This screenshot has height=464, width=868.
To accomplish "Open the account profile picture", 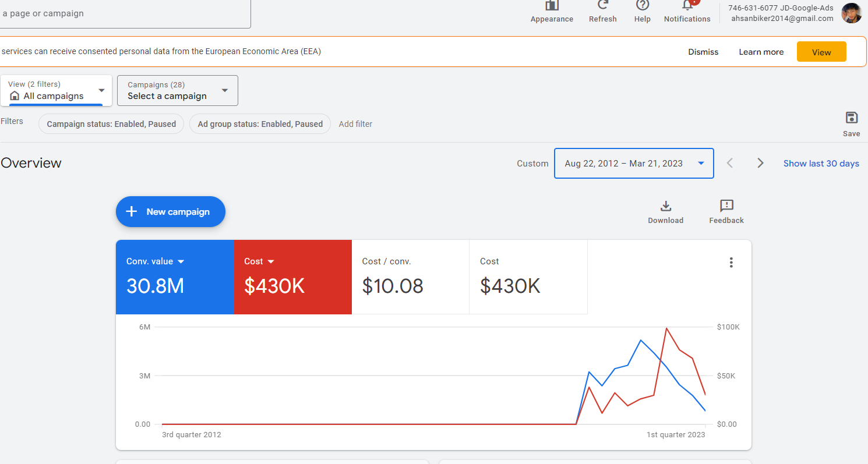I will point(852,13).
